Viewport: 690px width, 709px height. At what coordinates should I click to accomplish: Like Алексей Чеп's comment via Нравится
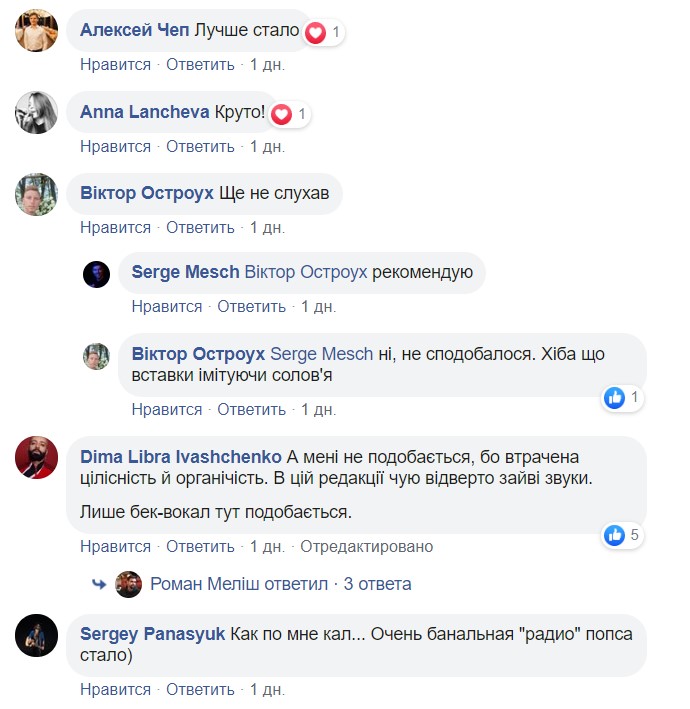[115, 65]
